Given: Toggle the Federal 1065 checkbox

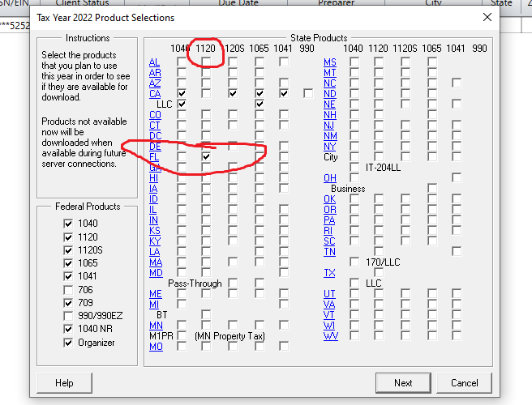Looking at the screenshot, I should click(x=68, y=263).
